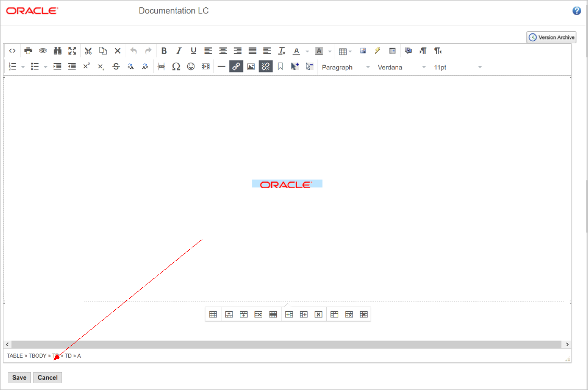Justify the text fully

[x=252, y=51]
